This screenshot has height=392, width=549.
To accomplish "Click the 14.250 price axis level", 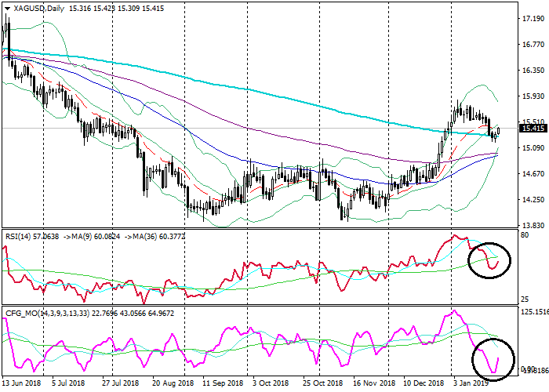I will coord(533,199).
